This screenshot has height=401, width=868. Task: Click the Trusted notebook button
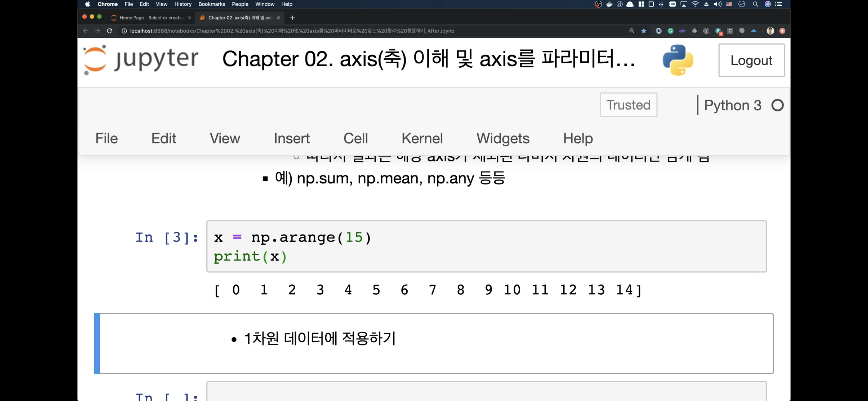pyautogui.click(x=628, y=105)
